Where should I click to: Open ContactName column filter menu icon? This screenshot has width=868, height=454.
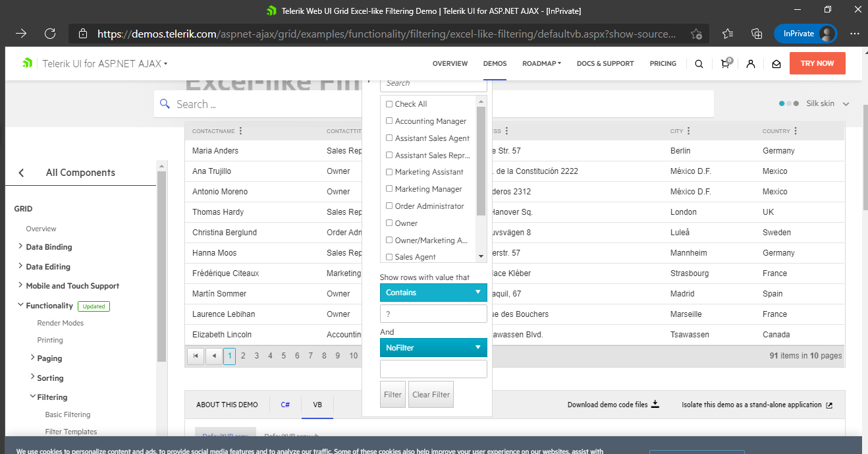[x=240, y=131]
